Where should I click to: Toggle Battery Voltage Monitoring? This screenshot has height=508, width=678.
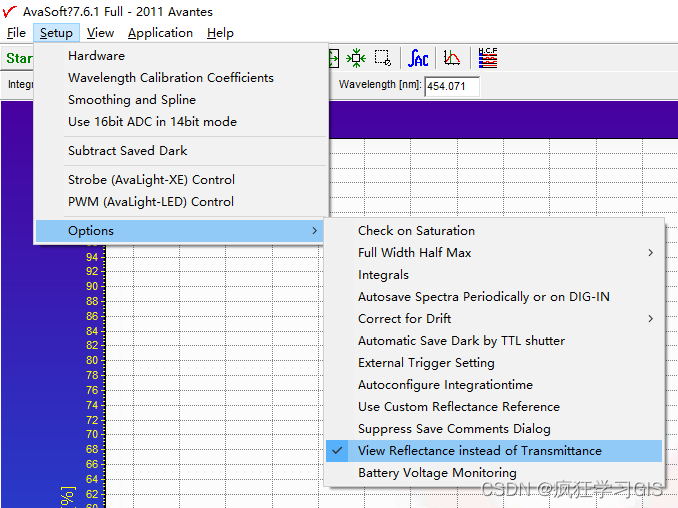[x=494, y=473]
